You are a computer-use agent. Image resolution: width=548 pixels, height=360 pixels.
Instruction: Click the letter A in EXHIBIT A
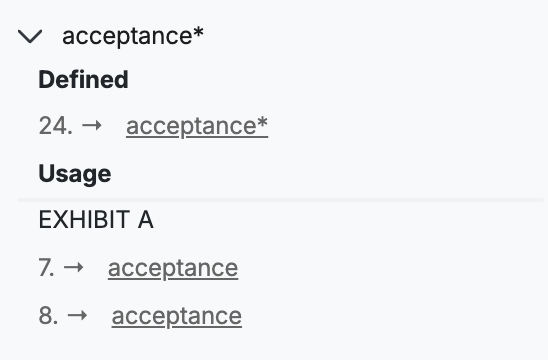coord(146,220)
